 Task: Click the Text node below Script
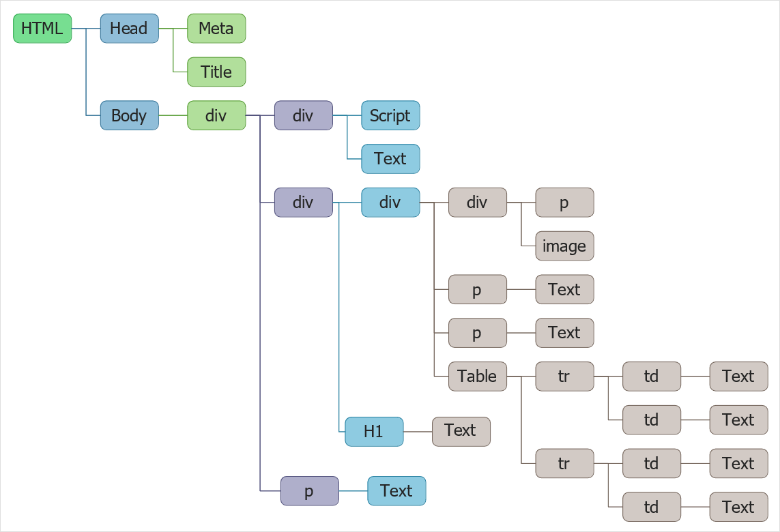[x=390, y=159]
